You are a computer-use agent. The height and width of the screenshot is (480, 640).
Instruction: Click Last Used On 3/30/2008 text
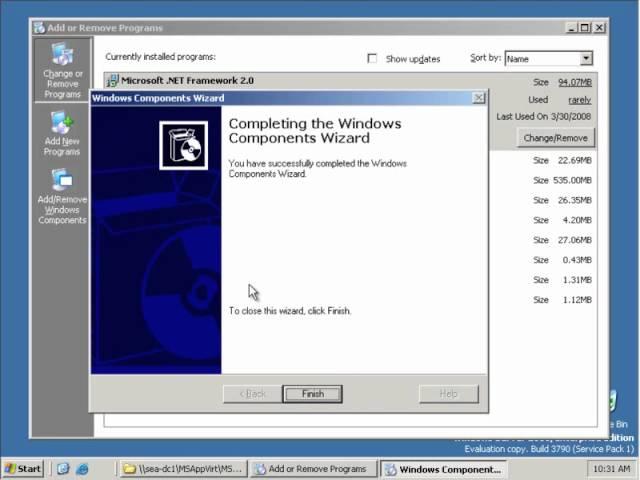544,117
